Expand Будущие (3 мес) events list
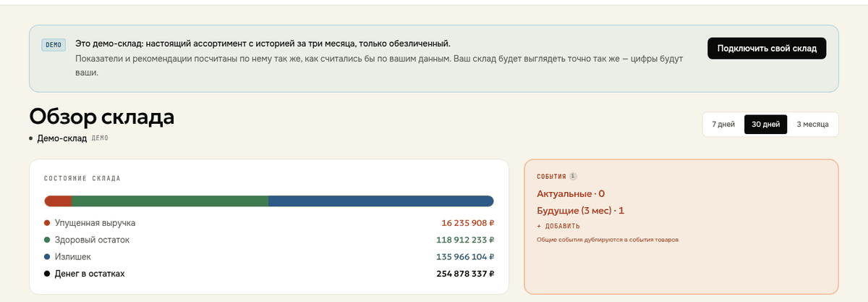868x302 pixels. tap(580, 211)
